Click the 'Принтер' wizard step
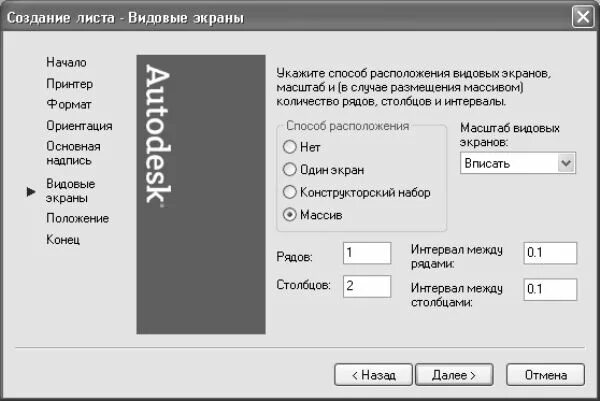Viewport: 600px width, 401px height. click(x=70, y=84)
